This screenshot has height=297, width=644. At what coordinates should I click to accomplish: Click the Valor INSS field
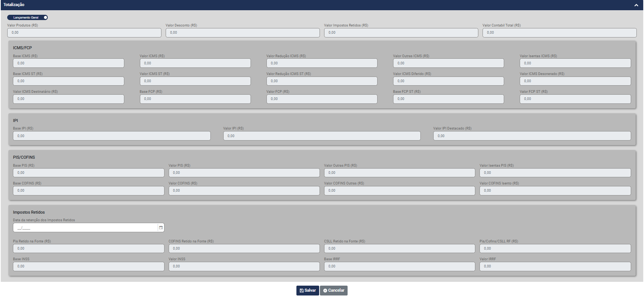click(x=244, y=266)
